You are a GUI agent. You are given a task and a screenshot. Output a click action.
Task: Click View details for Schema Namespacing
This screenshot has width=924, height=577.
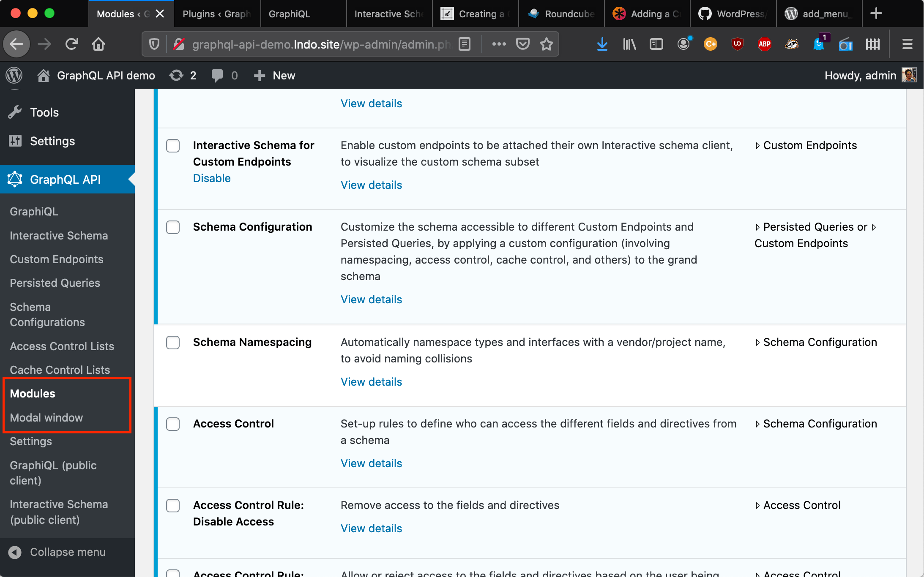[x=371, y=381]
